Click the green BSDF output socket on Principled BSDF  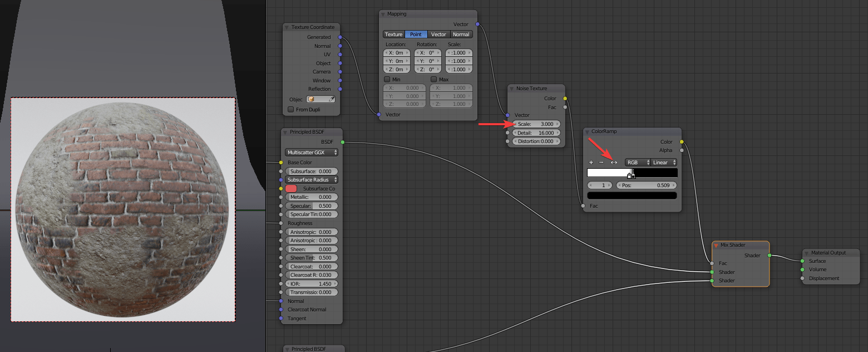[x=343, y=142]
